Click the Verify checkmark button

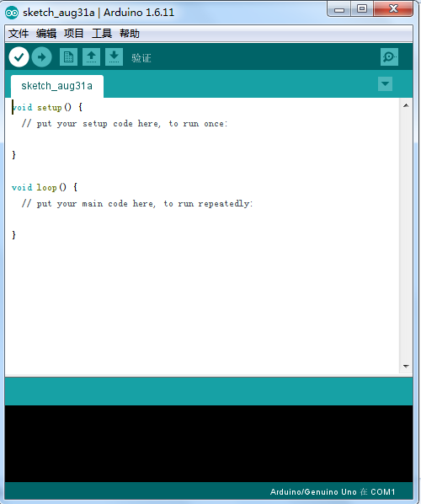(19, 57)
